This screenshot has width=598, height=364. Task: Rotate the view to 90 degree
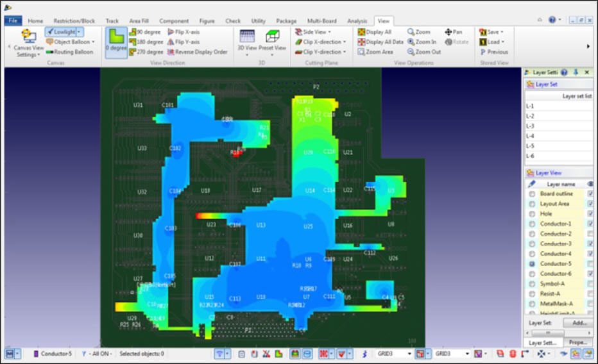145,32
